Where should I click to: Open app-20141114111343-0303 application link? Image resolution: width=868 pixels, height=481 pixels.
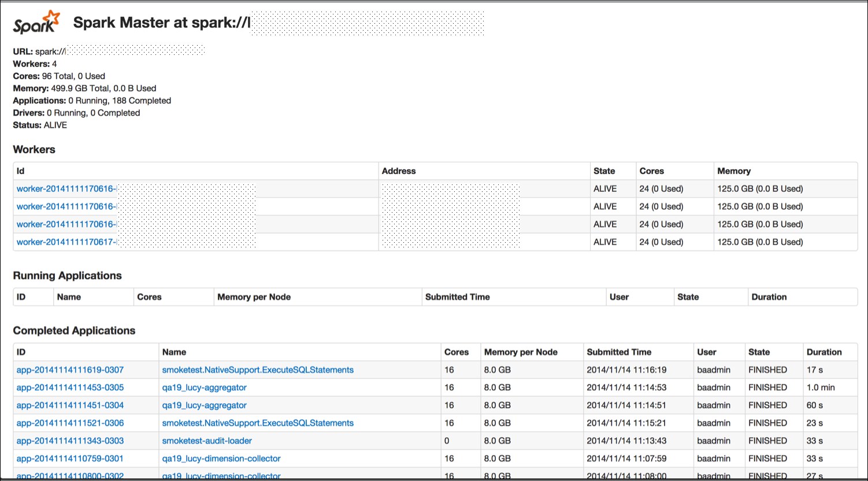(70, 441)
